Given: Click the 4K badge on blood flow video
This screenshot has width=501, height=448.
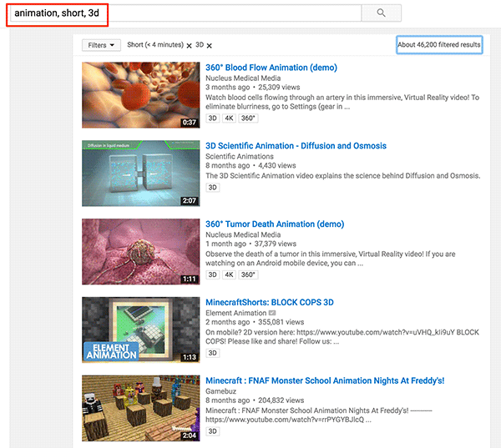Looking at the screenshot, I should coord(229,118).
